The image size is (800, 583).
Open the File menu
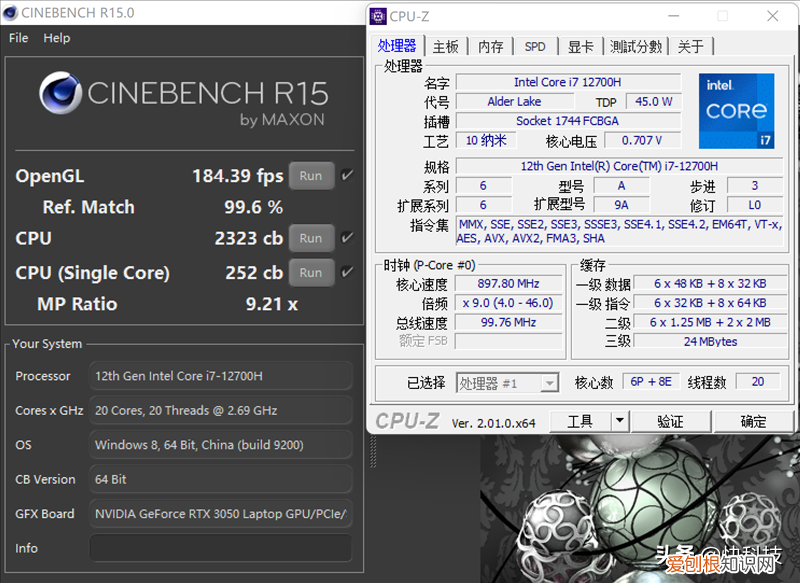coord(17,38)
